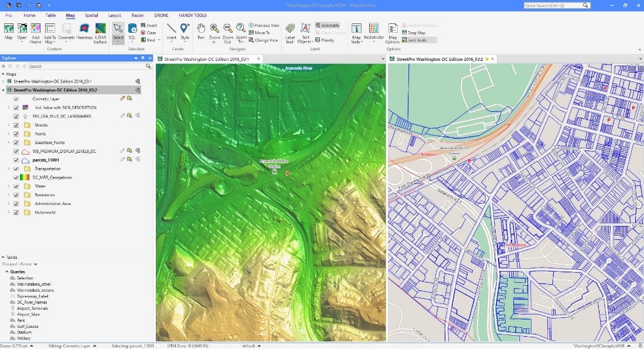The image size is (644, 349).
Task: Expand the Water layer group
Action: [8, 186]
